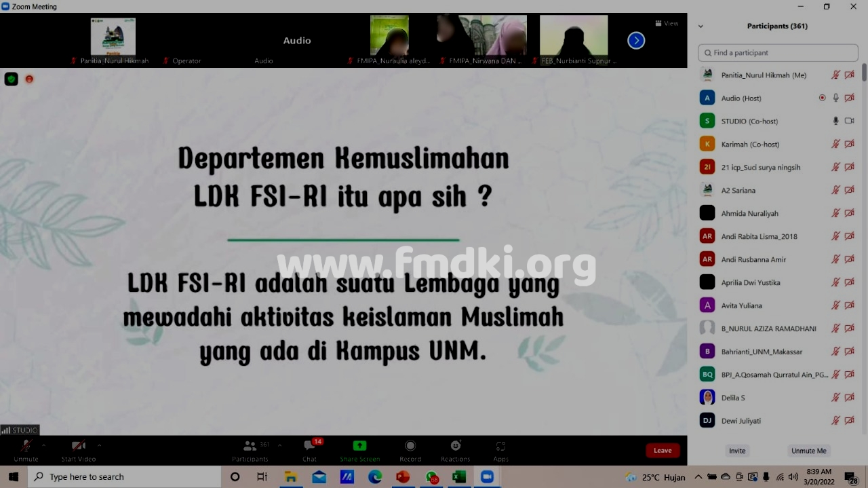The image size is (868, 488).
Task: Click the Find a participant search box
Action: [x=778, y=53]
